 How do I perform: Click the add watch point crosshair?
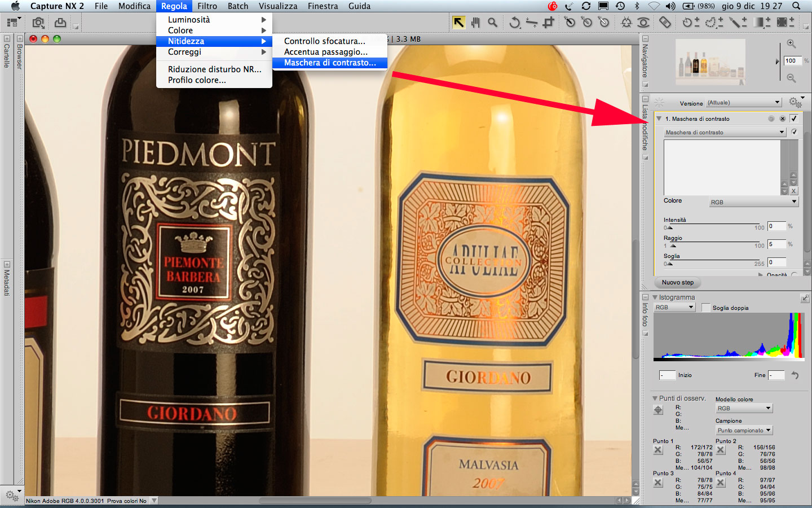[x=658, y=410]
